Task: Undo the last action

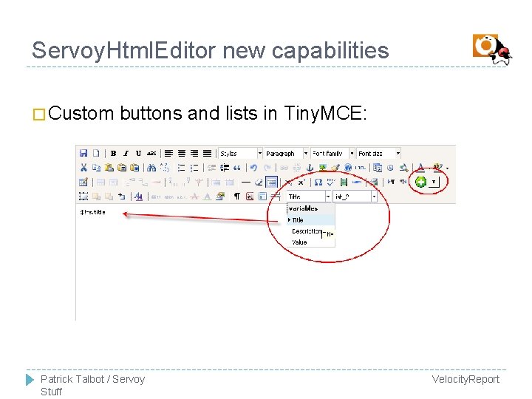Action: pyautogui.click(x=253, y=168)
